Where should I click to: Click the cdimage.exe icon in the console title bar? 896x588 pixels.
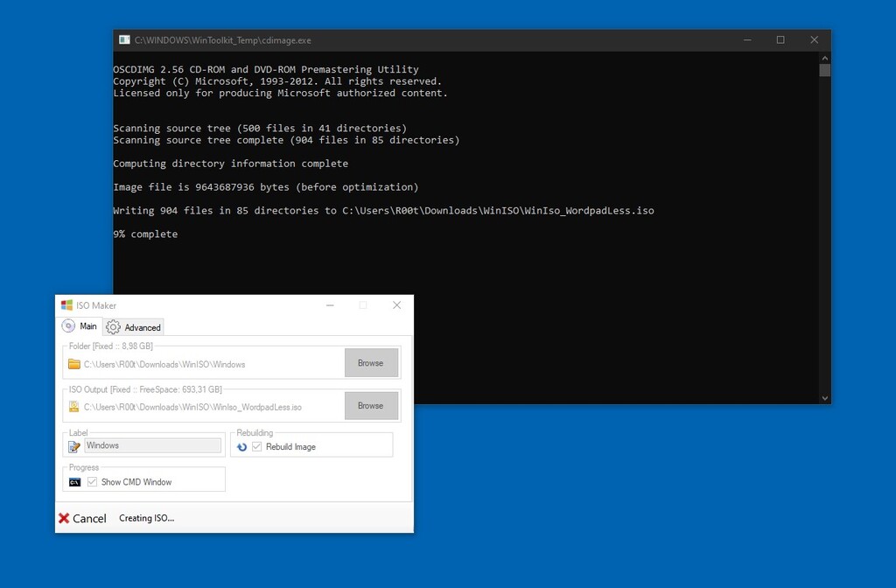(123, 39)
